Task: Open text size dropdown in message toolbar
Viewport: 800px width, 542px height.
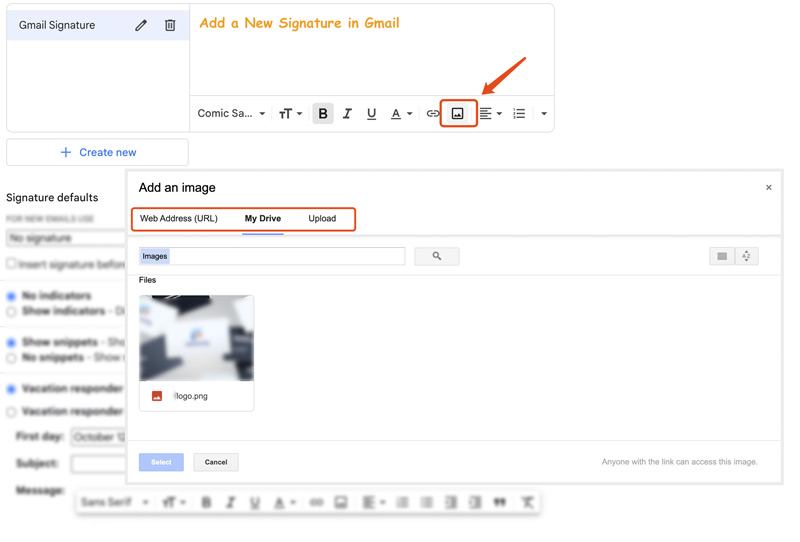Action: coord(173,503)
